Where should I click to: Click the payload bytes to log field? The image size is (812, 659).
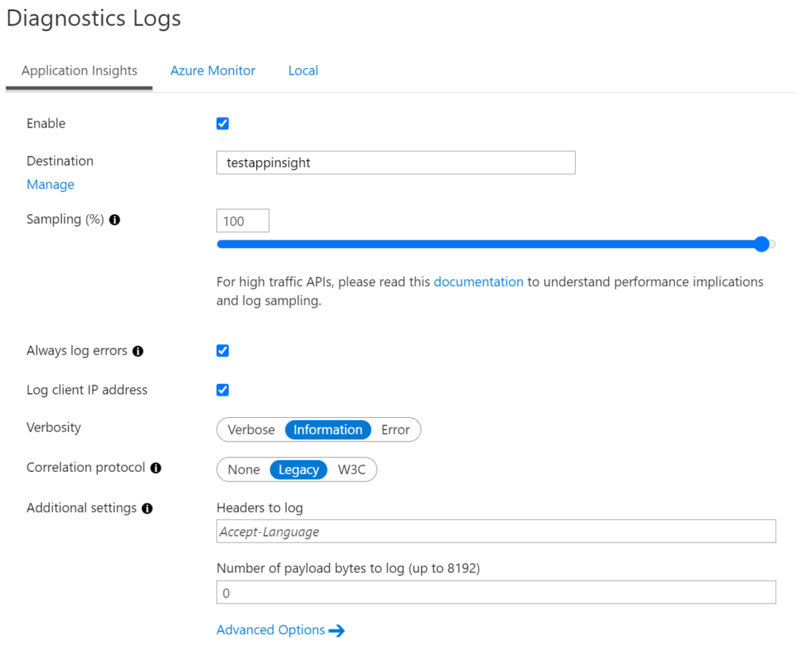[x=496, y=592]
